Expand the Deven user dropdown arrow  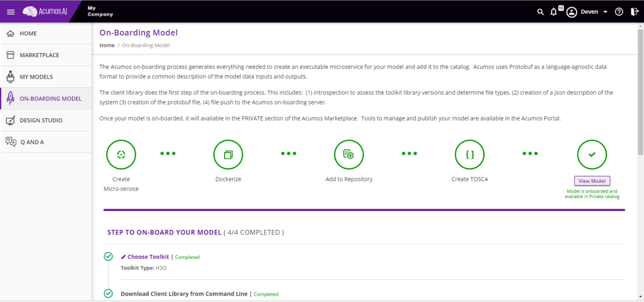(605, 12)
